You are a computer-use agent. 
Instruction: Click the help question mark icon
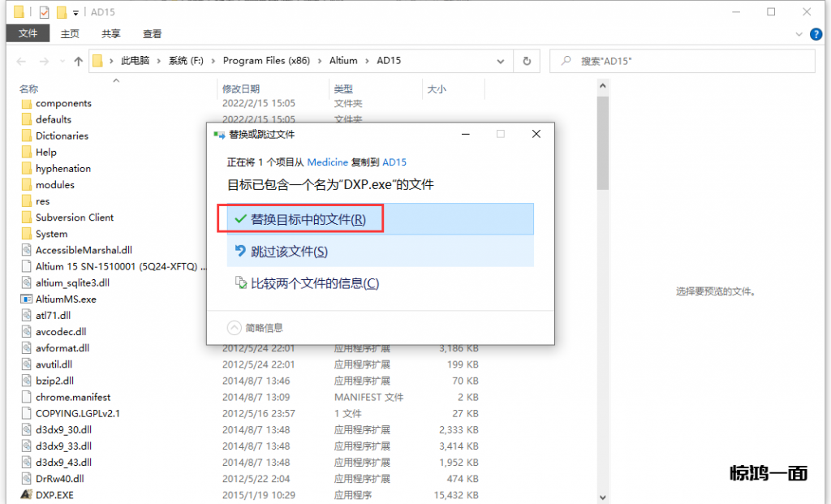point(816,33)
